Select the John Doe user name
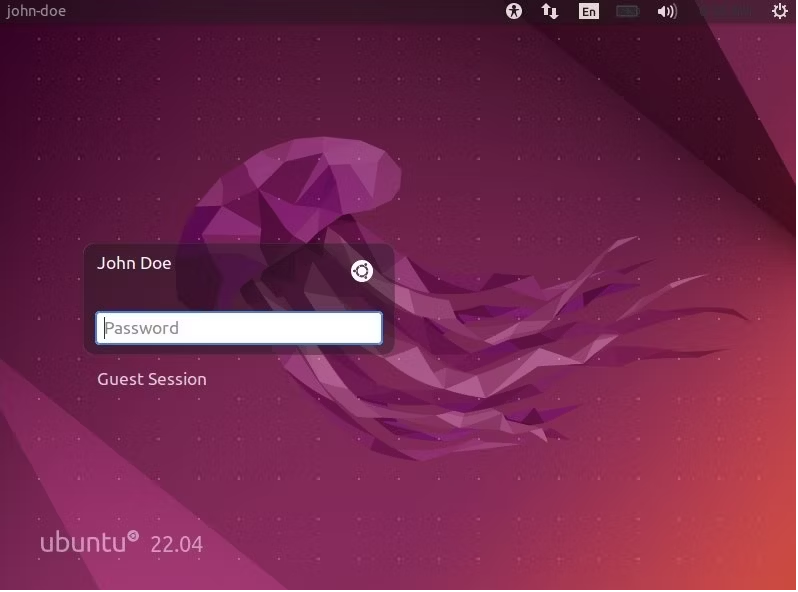Screen dimensions: 798x592 134,263
